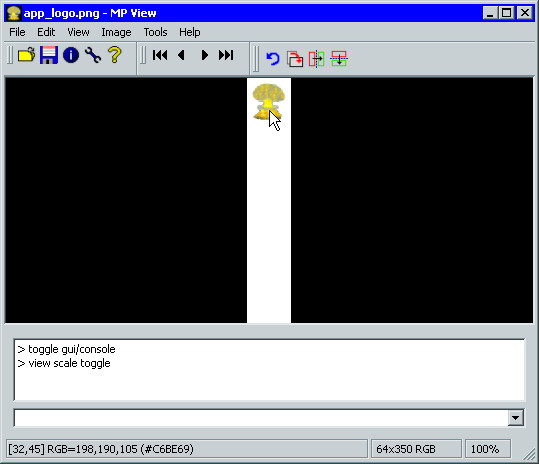The height and width of the screenshot is (464, 539).
Task: Open the Image menu
Action: (x=116, y=33)
